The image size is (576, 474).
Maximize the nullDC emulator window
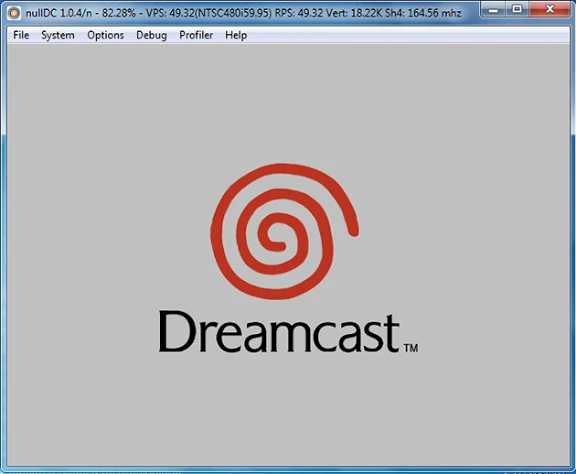pos(517,10)
